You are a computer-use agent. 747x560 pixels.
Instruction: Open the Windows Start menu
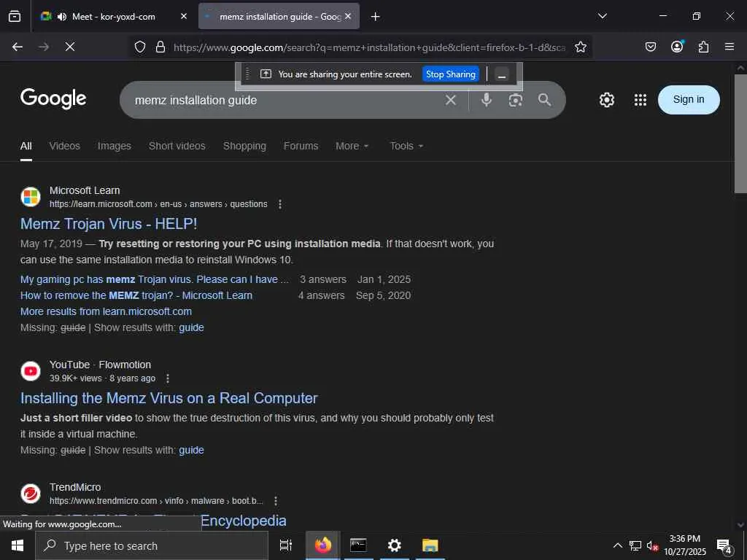tap(18, 545)
